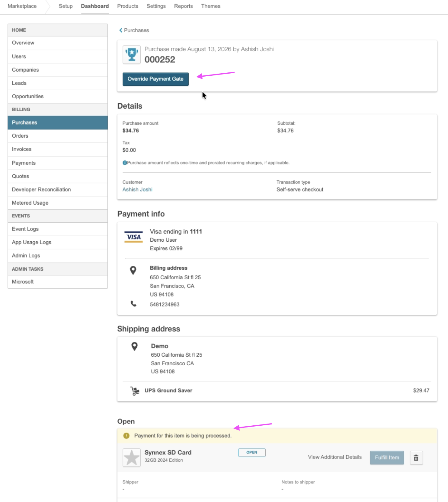
Task: Select the Dashboard tab
Action: point(95,6)
